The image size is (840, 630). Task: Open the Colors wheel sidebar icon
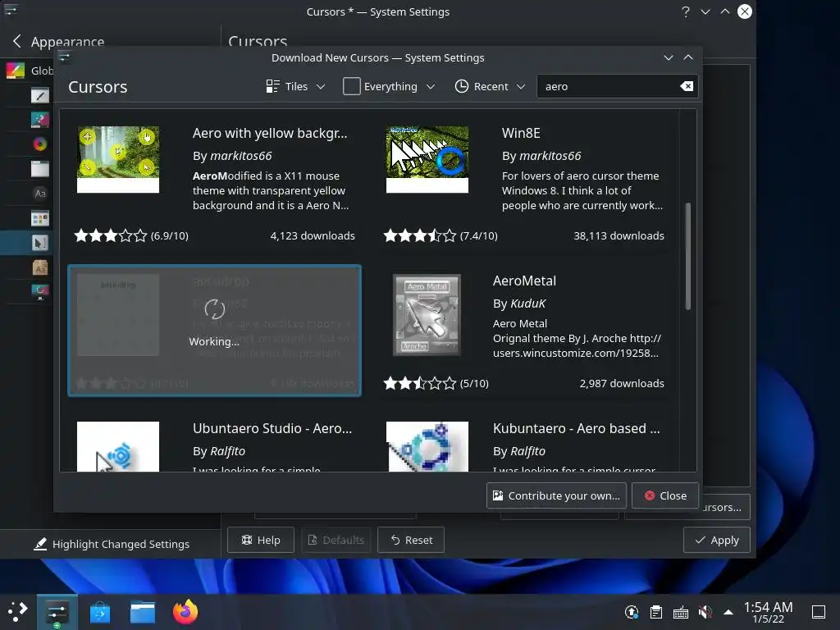39,144
